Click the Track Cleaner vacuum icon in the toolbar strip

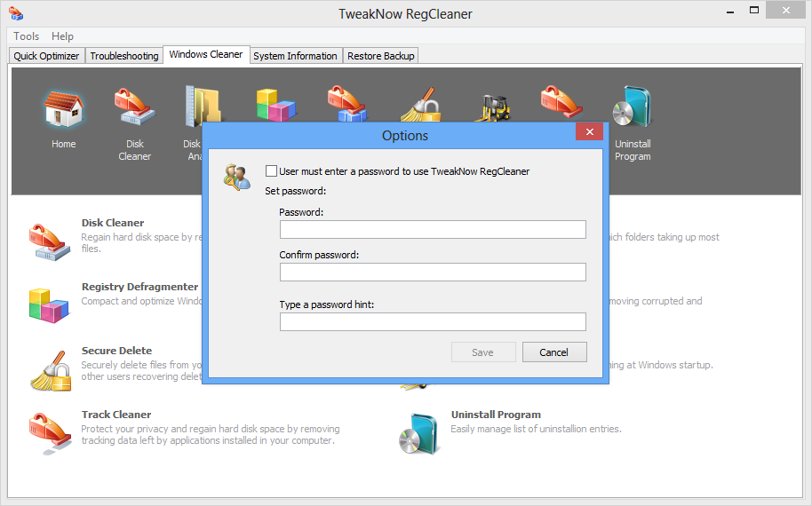point(561,102)
